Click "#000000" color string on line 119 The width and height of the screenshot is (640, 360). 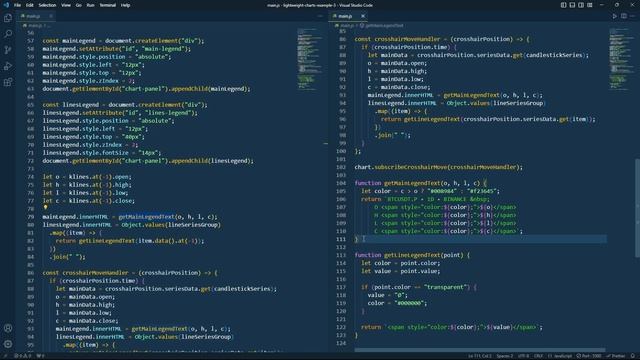[410, 303]
